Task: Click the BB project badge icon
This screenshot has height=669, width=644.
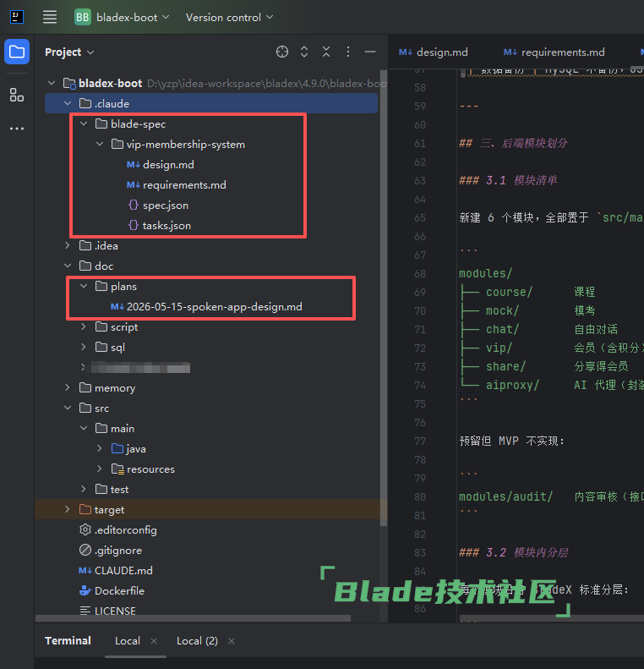Action: coord(83,17)
